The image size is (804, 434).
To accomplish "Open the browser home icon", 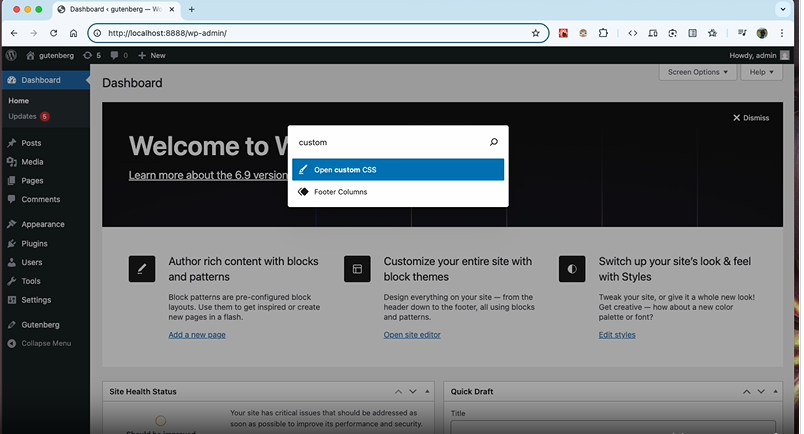I will click(73, 33).
